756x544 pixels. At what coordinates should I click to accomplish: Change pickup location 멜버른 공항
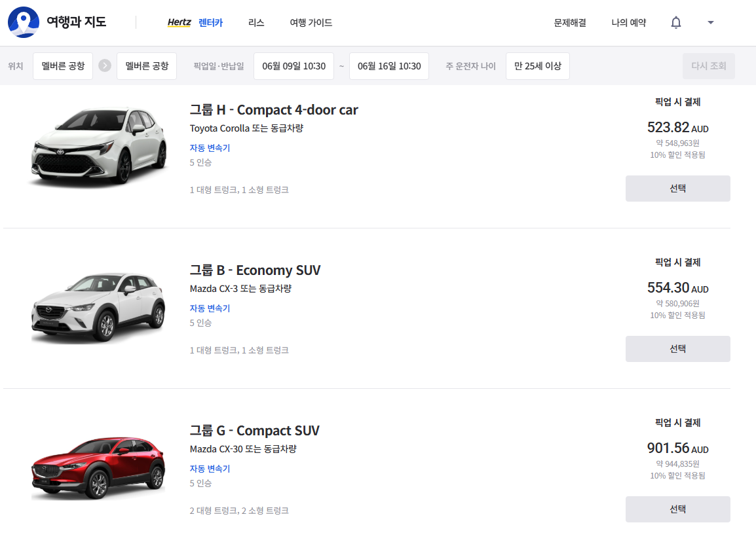(x=63, y=66)
